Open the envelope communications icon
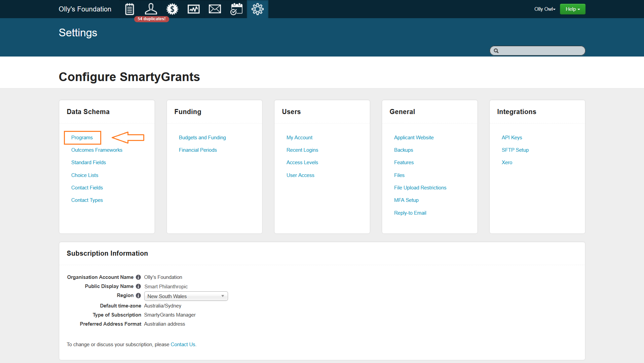 coord(215,9)
